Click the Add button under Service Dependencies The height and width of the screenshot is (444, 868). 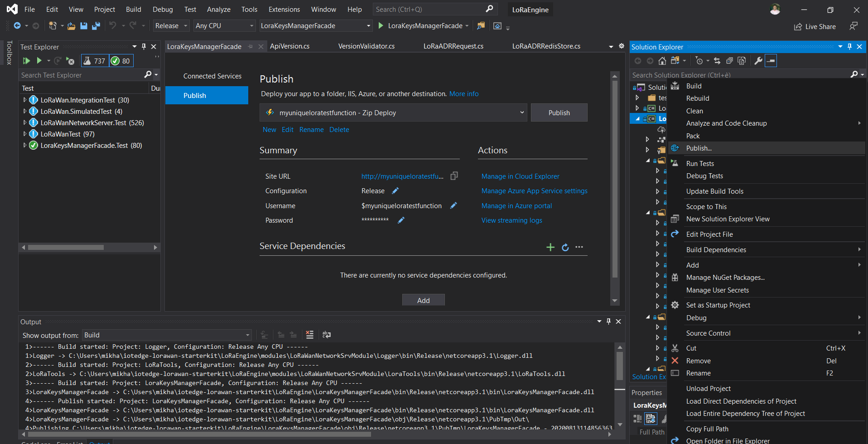pyautogui.click(x=423, y=300)
